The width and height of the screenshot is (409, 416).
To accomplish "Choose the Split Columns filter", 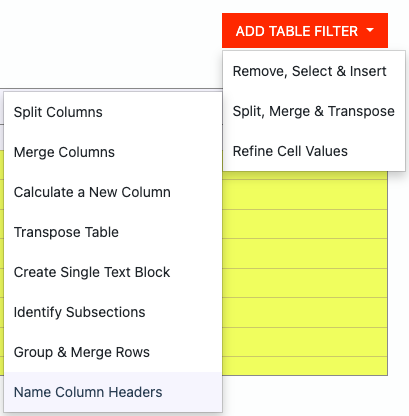I will point(113,112).
